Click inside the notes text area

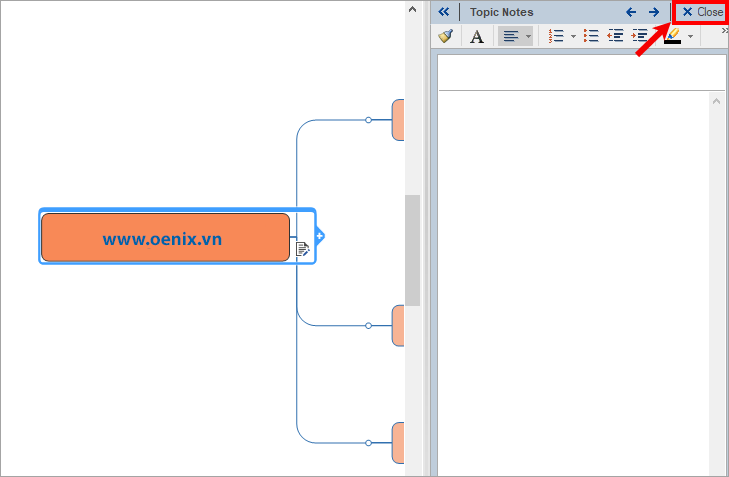(574, 283)
